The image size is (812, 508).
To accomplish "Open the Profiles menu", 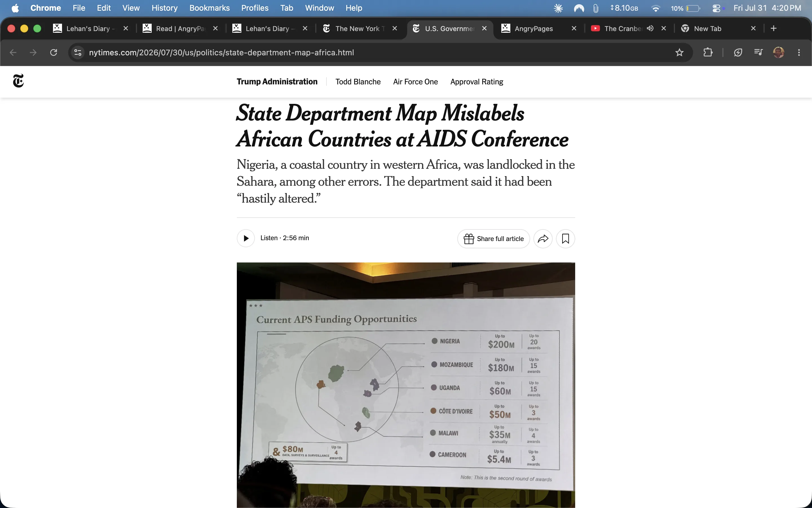I will click(x=255, y=8).
